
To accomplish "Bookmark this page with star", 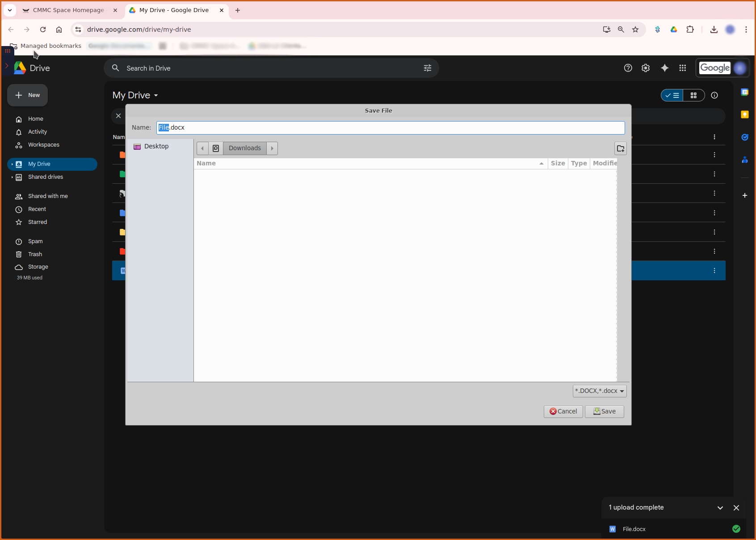I will 635,30.
